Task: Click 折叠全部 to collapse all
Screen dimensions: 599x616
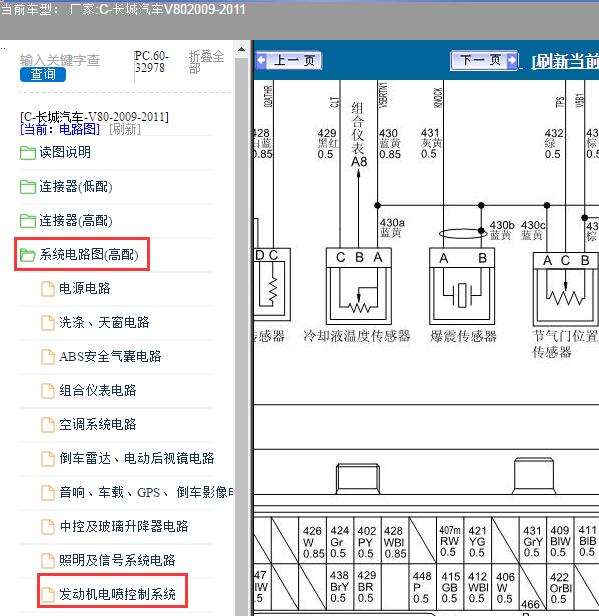Action: click(x=206, y=62)
